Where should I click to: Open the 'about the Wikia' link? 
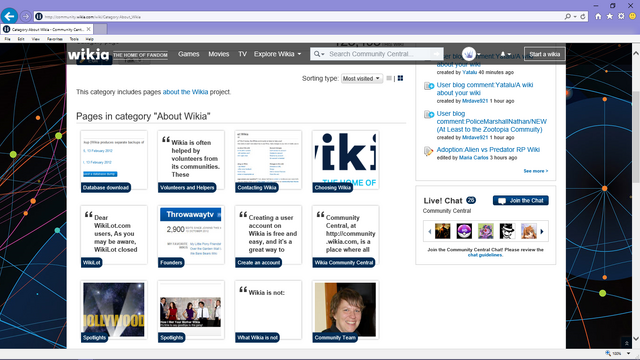pos(185,92)
